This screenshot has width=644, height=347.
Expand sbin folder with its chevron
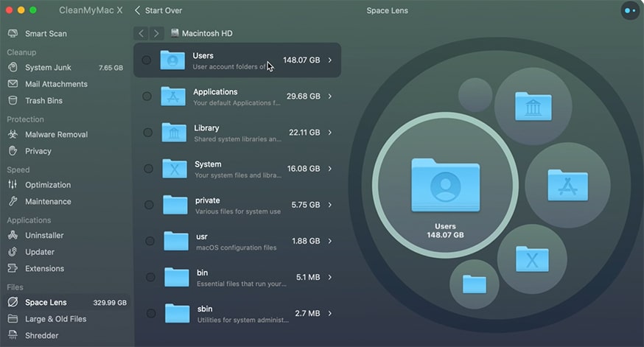(330, 313)
